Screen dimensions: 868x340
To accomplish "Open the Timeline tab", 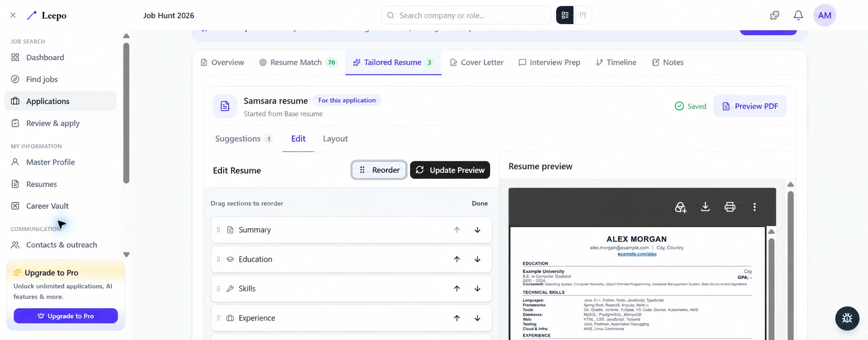I will [616, 62].
